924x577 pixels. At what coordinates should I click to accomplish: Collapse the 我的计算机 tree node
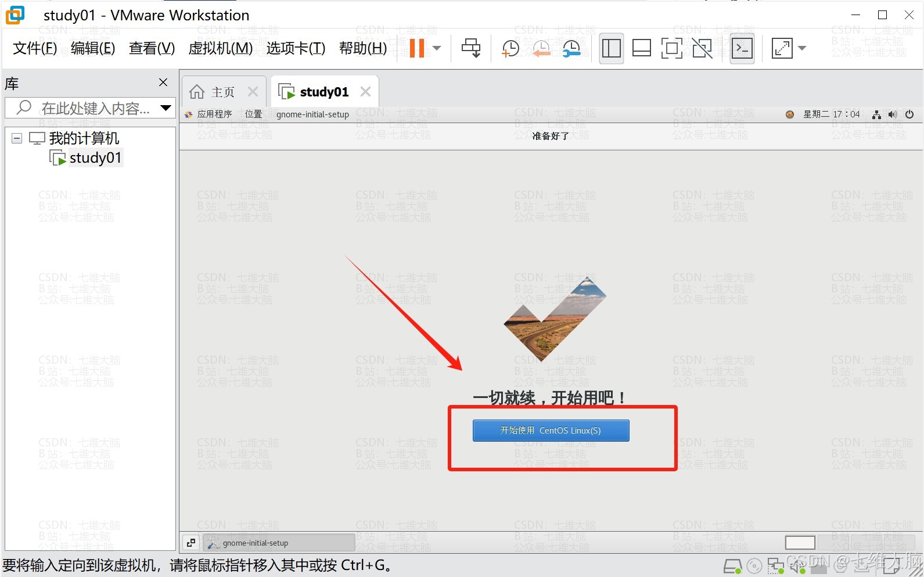click(x=17, y=138)
